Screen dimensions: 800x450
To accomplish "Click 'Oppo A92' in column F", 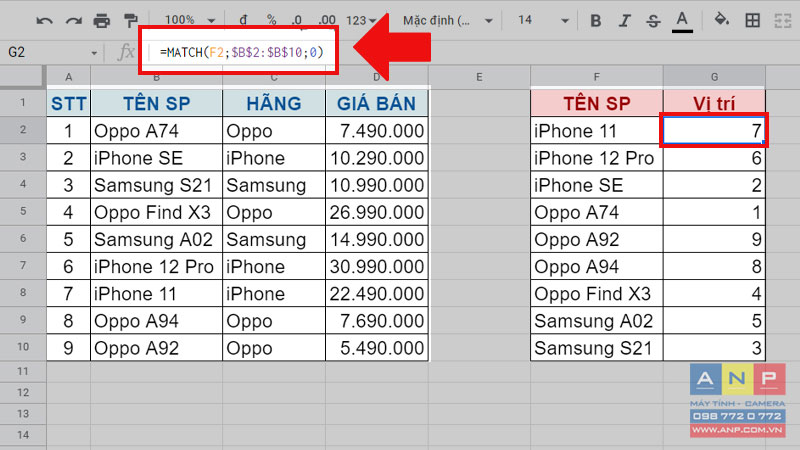I will [x=597, y=239].
